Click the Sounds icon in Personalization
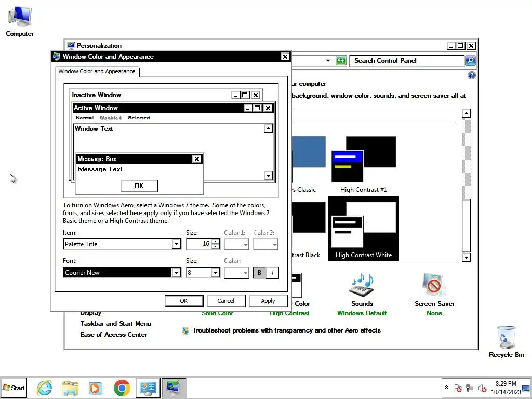The height and width of the screenshot is (399, 532). [x=362, y=285]
